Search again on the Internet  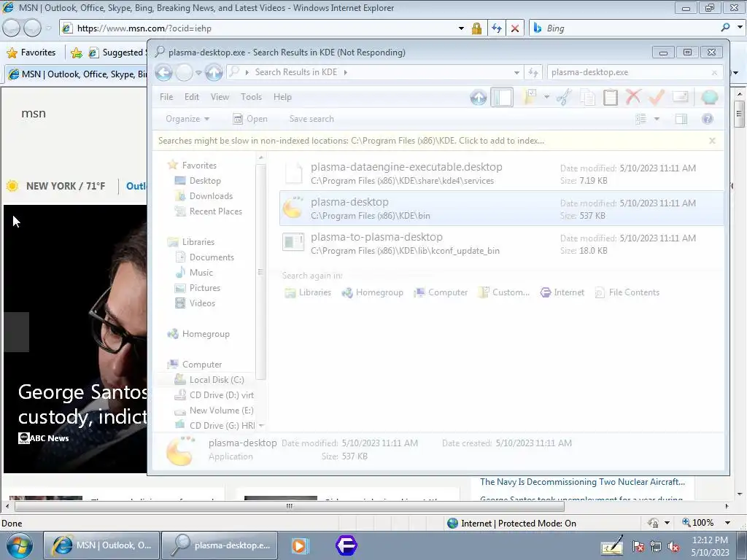(562, 292)
